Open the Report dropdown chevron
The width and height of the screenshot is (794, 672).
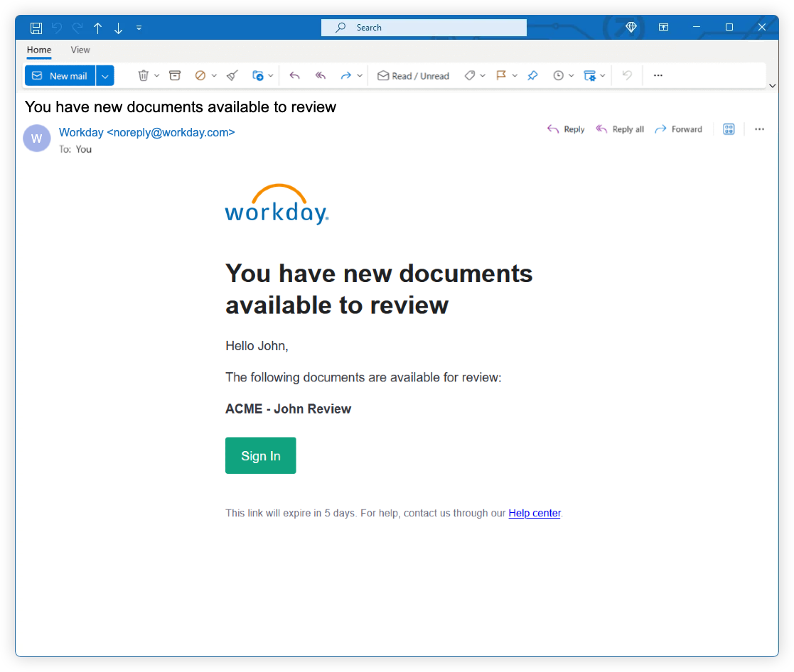point(214,75)
